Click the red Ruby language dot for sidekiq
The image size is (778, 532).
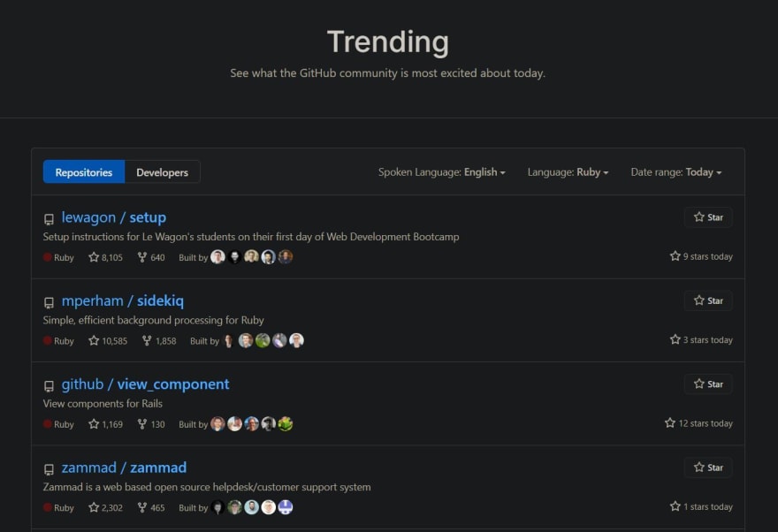point(48,340)
